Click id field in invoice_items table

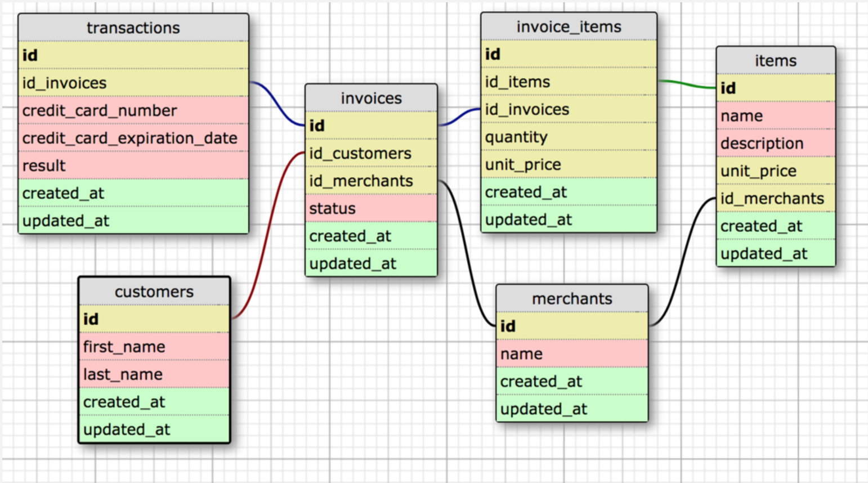pos(569,54)
